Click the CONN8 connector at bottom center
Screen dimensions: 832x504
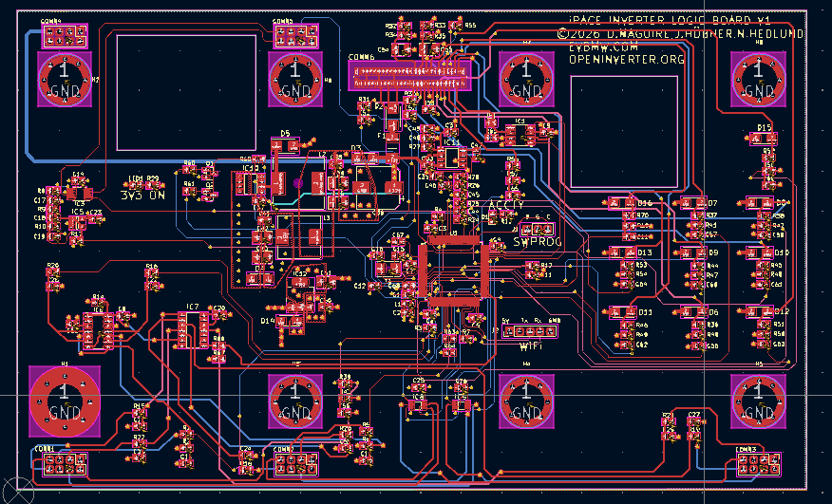pyautogui.click(x=294, y=464)
